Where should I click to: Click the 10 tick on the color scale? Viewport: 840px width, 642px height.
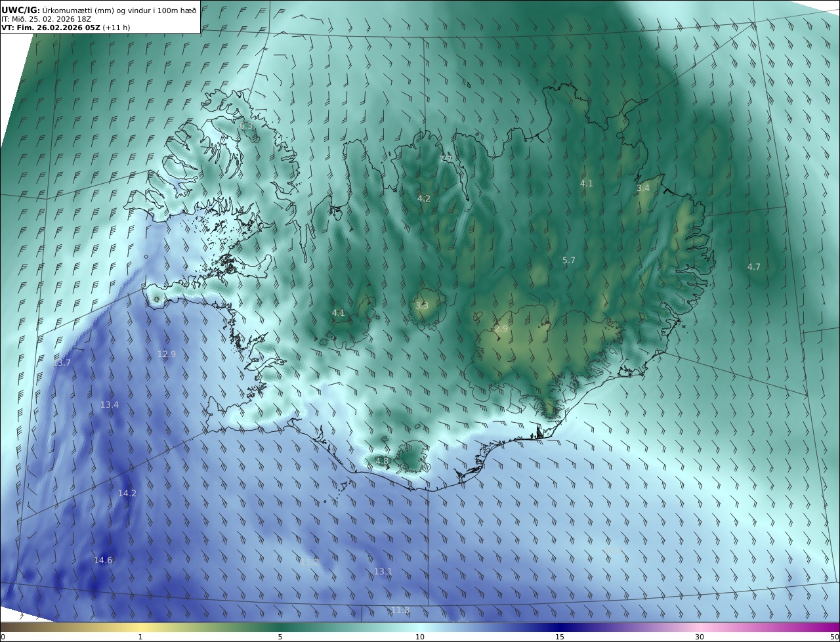click(420, 637)
